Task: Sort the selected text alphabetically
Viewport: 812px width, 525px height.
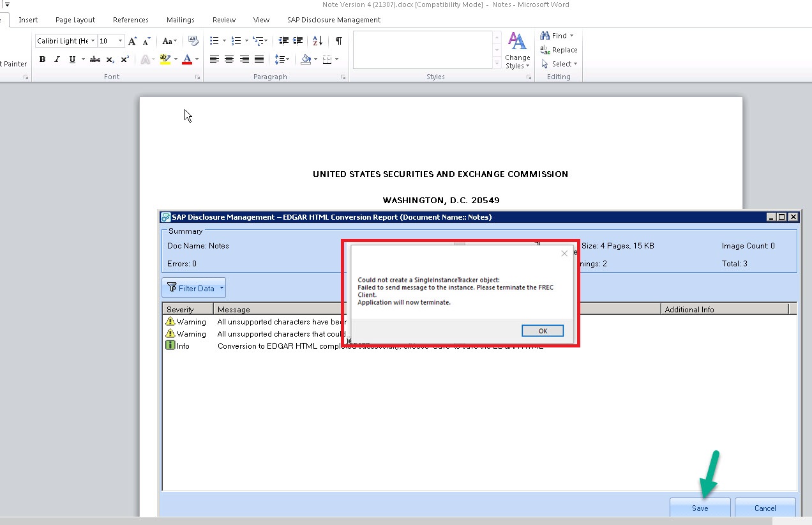Action: point(318,41)
